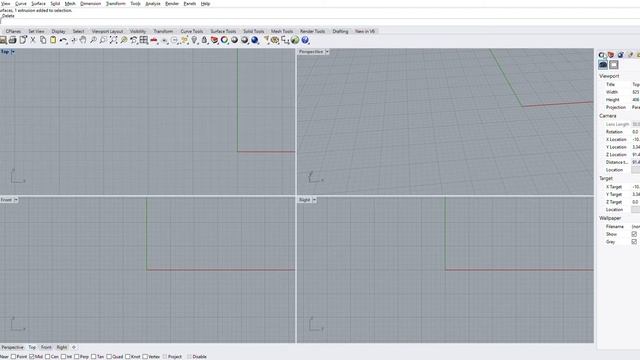This screenshot has height=360, width=640.
Task: Switch to the Set View toolbar tab
Action: point(36,31)
